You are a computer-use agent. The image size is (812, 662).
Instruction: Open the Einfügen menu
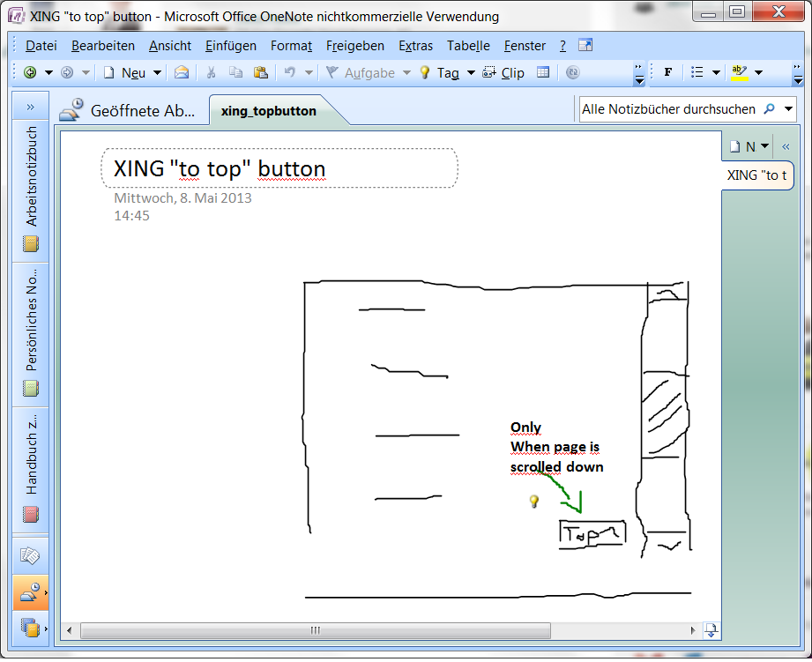[x=231, y=46]
